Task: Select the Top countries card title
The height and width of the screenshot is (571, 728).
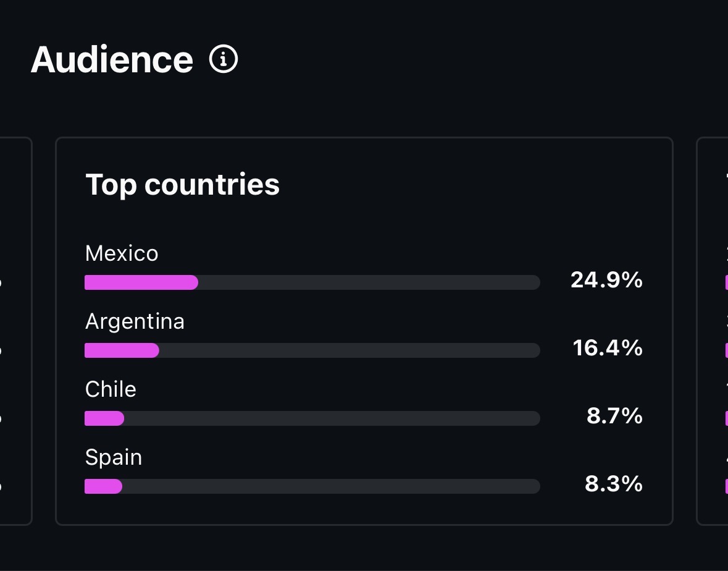Action: 182,184
